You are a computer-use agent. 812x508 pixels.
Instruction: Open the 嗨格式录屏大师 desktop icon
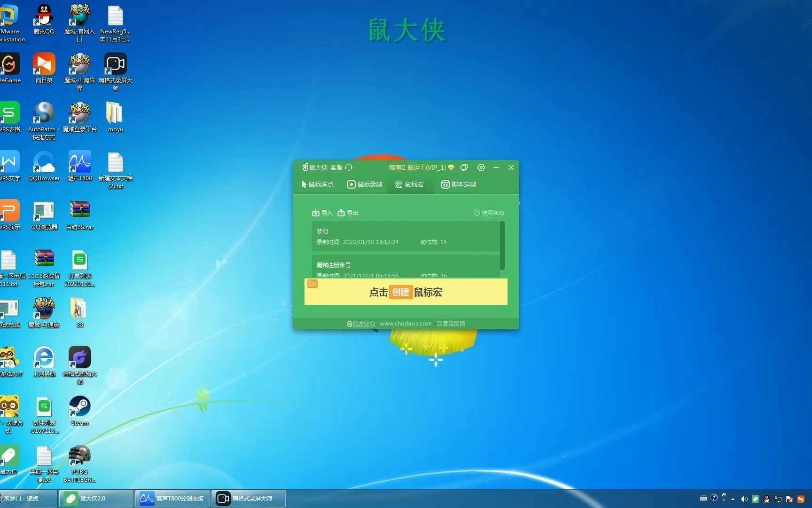[115, 72]
